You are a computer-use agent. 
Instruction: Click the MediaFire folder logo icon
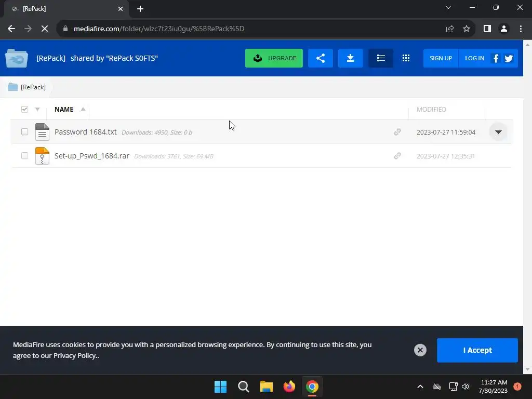pos(16,58)
